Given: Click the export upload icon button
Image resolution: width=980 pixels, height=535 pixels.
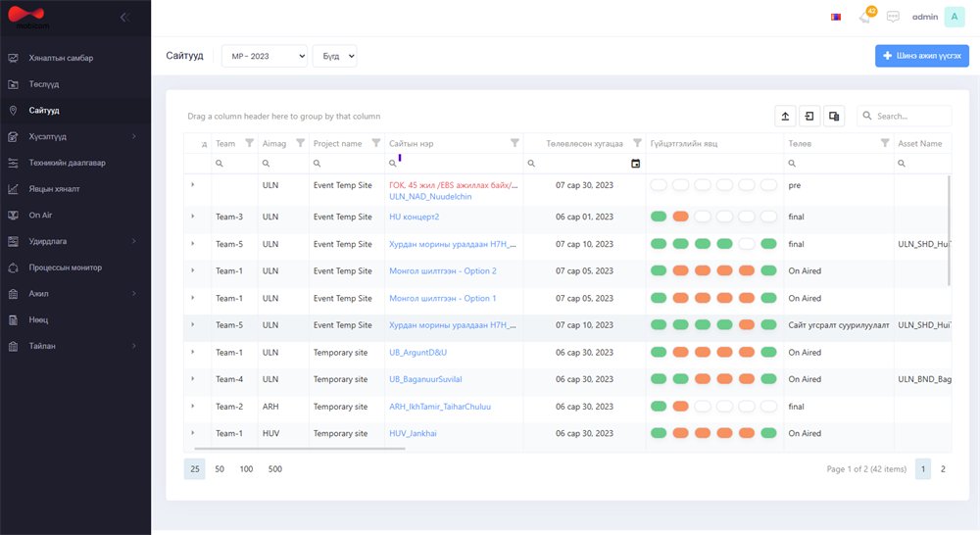Looking at the screenshot, I should (x=785, y=116).
